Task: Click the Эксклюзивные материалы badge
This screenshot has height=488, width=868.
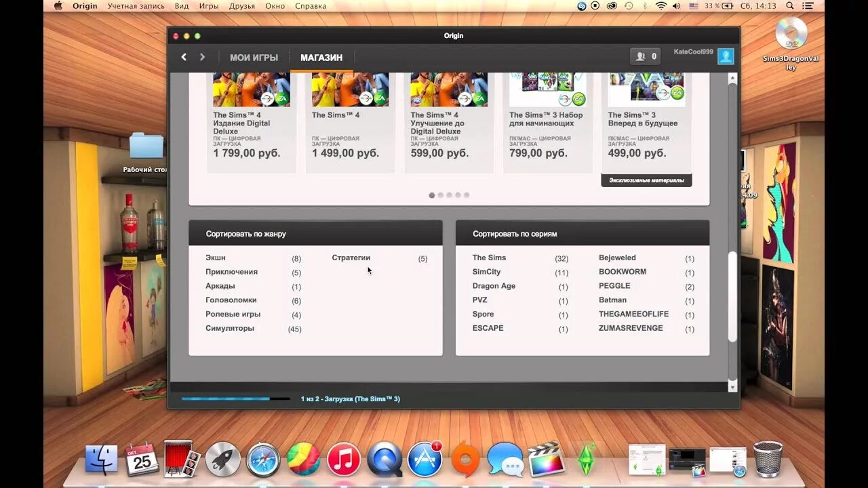Action: (646, 180)
